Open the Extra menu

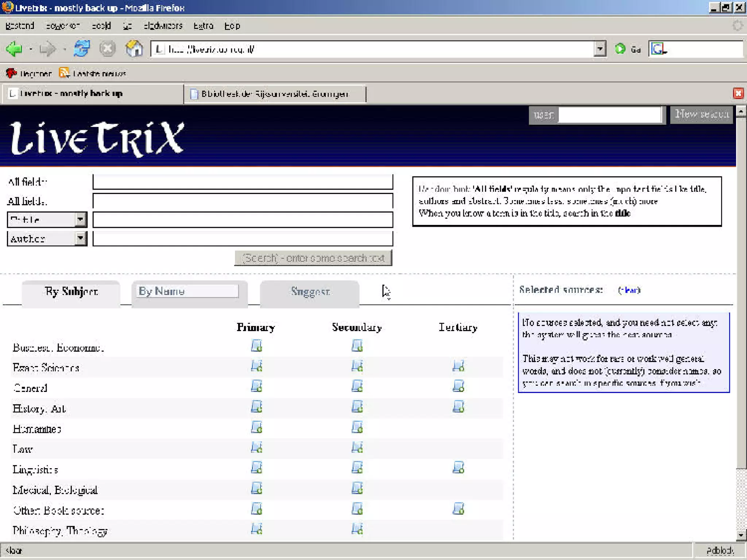click(x=203, y=26)
